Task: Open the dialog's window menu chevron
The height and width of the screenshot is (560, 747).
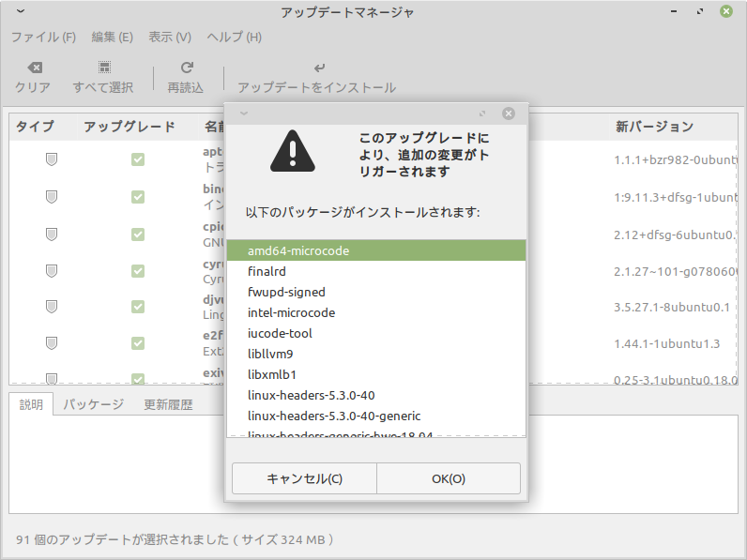Action: click(244, 114)
